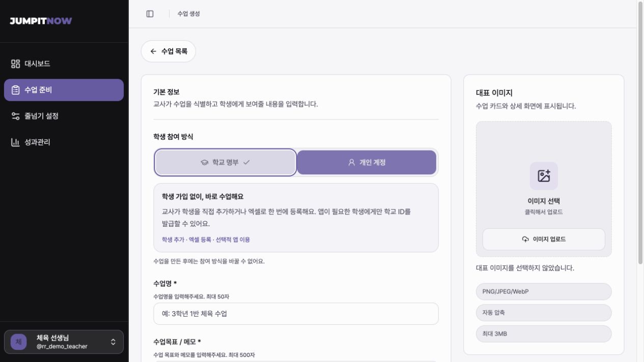Click the image-add icon in upload area

544,176
